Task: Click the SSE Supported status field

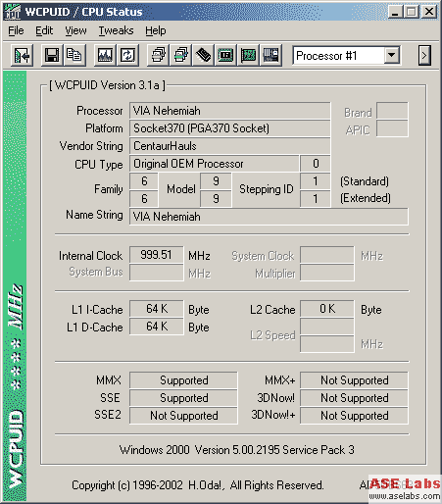Action: click(x=183, y=398)
